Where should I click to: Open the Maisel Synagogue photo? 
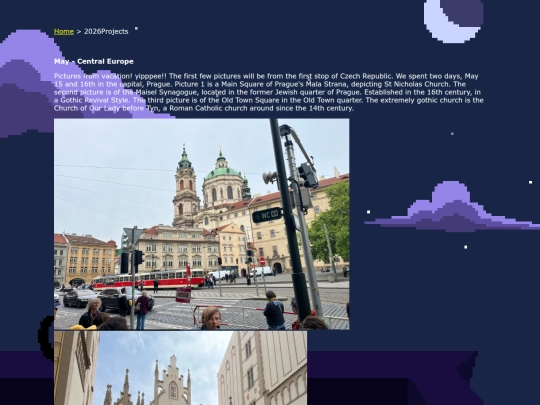[180, 368]
